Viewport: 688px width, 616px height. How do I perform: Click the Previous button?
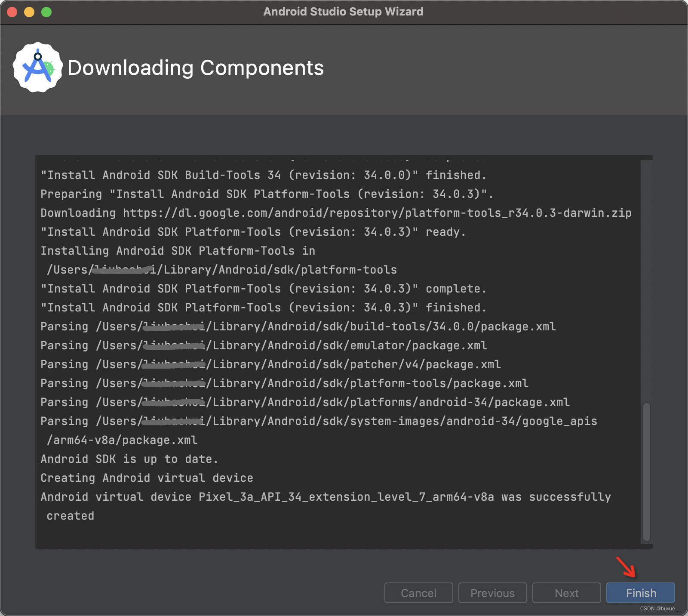tap(492, 593)
